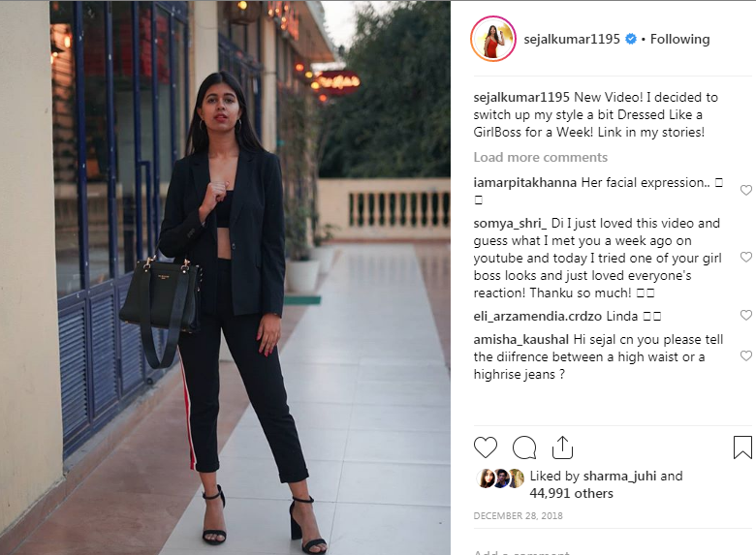This screenshot has width=756, height=555.
Task: Like iamarpitakhanna's comment with its heart
Action: click(746, 190)
